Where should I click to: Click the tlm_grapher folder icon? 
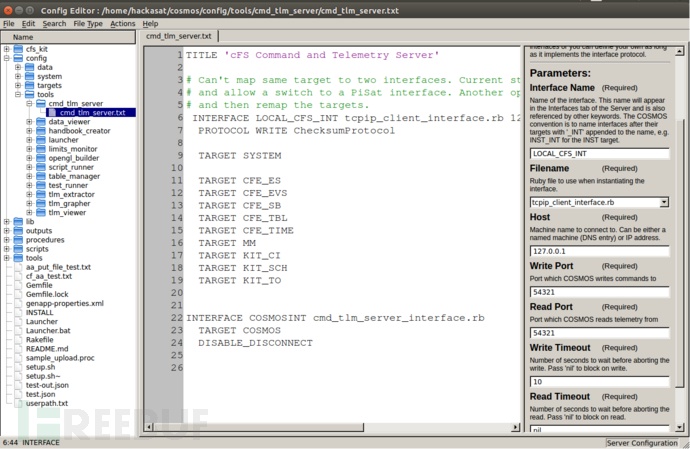pyautogui.click(x=41, y=203)
